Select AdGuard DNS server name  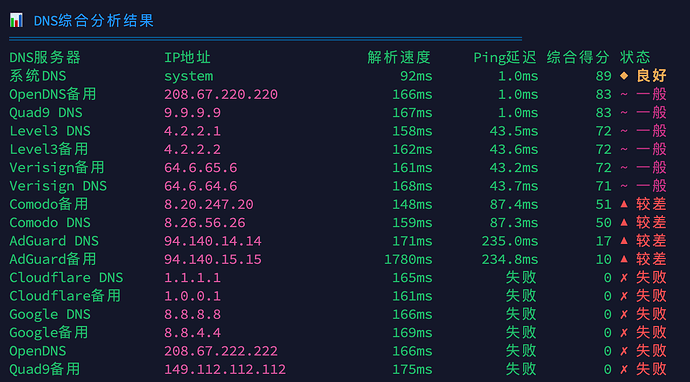54,241
